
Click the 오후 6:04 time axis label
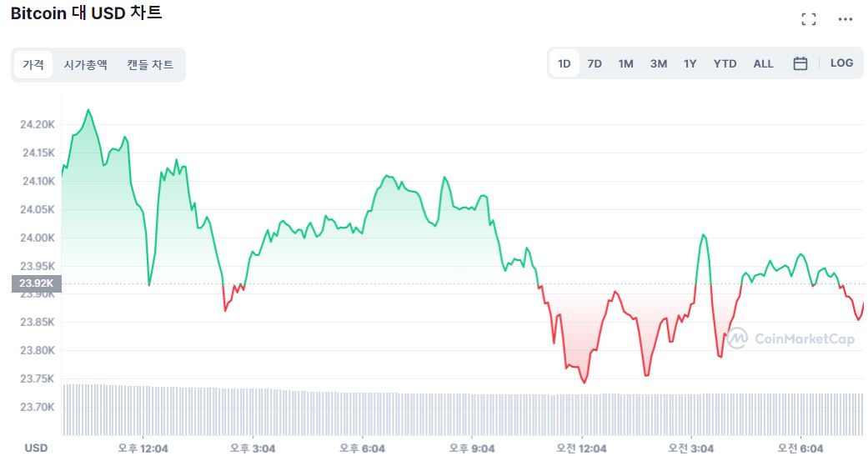tap(362, 448)
